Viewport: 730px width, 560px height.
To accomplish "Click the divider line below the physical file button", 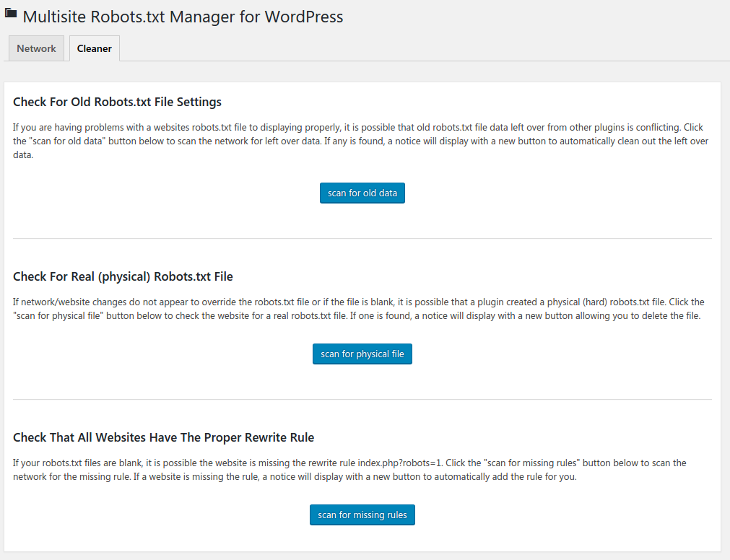I will click(x=362, y=399).
